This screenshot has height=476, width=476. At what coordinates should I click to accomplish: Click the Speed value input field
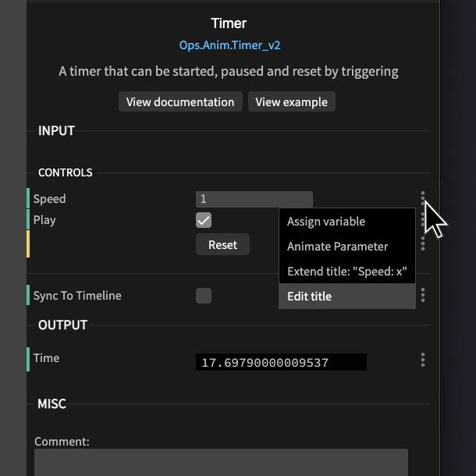pos(254,199)
